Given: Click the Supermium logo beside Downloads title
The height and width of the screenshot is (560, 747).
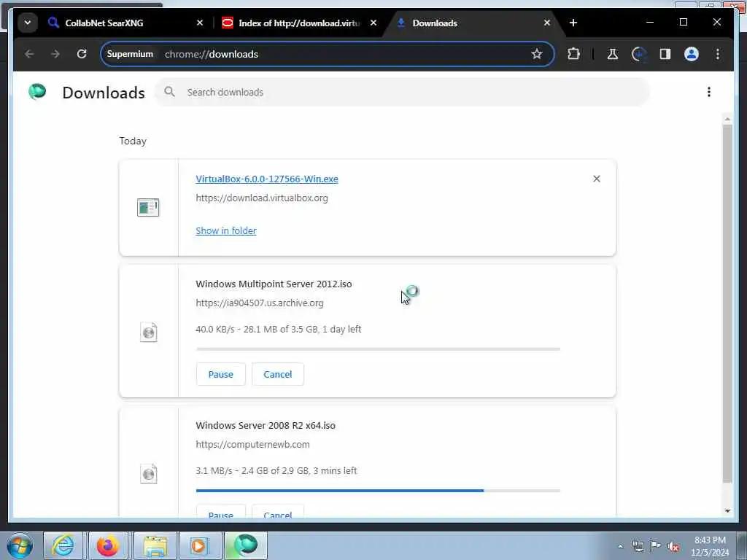Looking at the screenshot, I should click(x=37, y=91).
